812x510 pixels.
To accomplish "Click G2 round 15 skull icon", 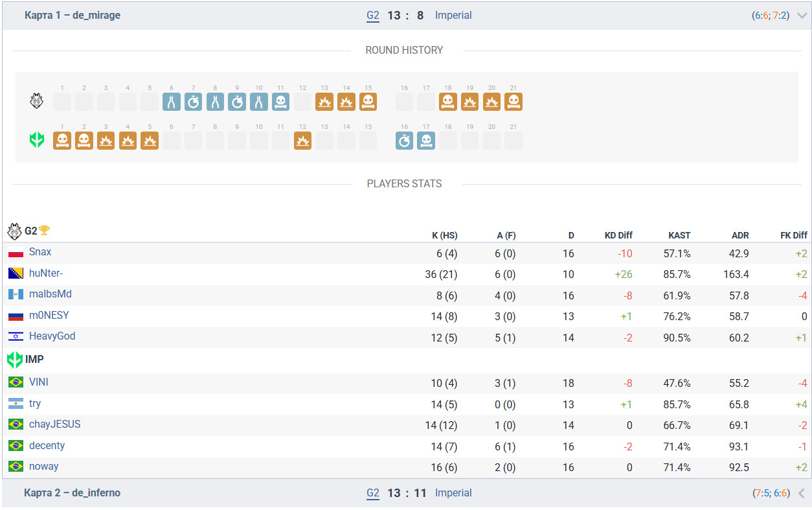I will coord(368,102).
